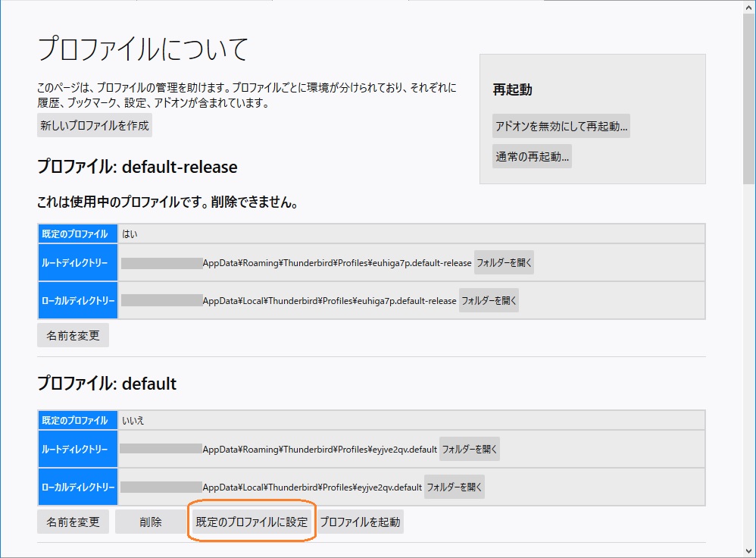Launch profile with プロファイルを起動 button
The height and width of the screenshot is (558, 756).
click(360, 522)
